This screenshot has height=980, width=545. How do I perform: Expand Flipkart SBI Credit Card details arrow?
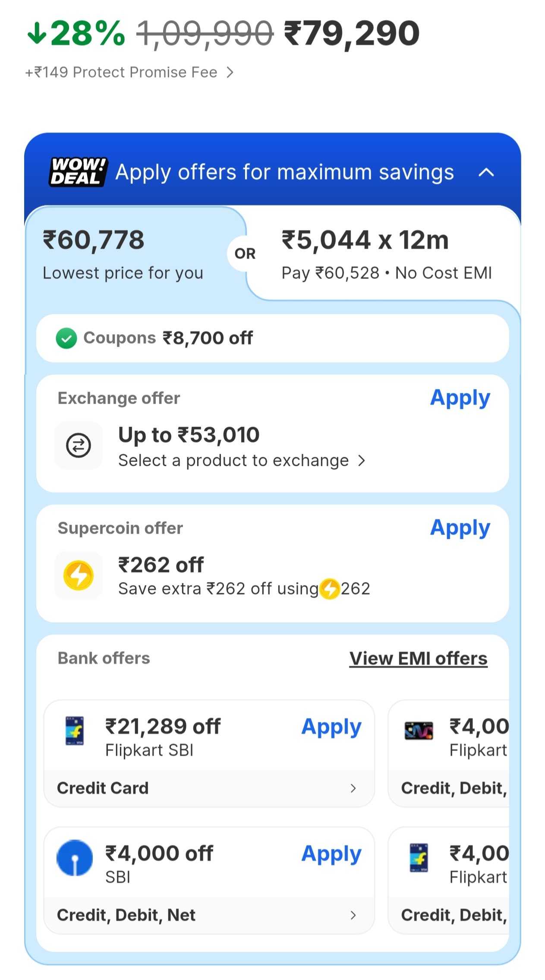(353, 788)
